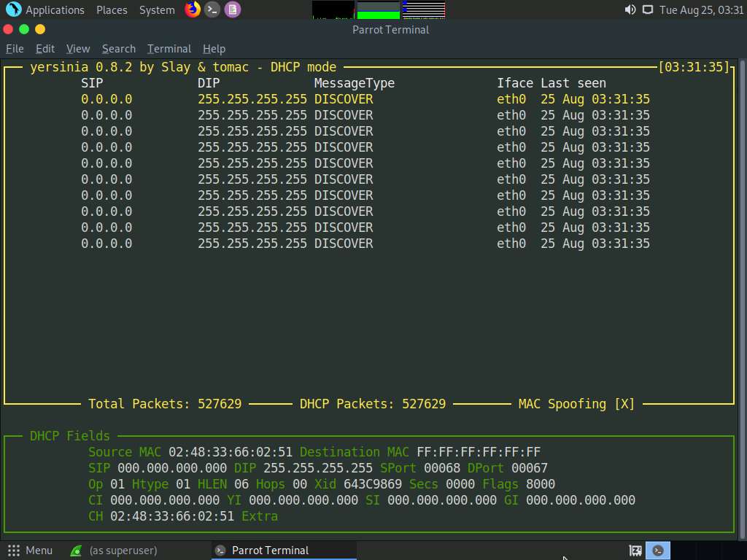
Task: Click the DPort value 00067
Action: [530, 468]
